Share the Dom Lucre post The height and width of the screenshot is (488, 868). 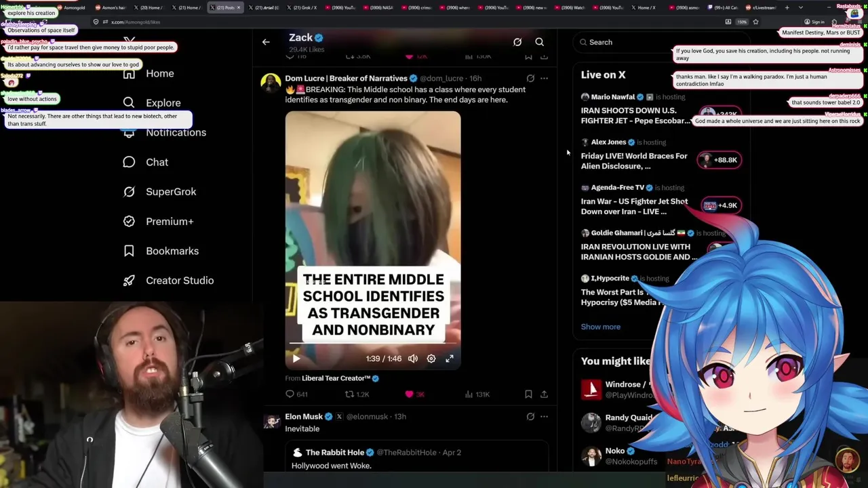tap(544, 394)
